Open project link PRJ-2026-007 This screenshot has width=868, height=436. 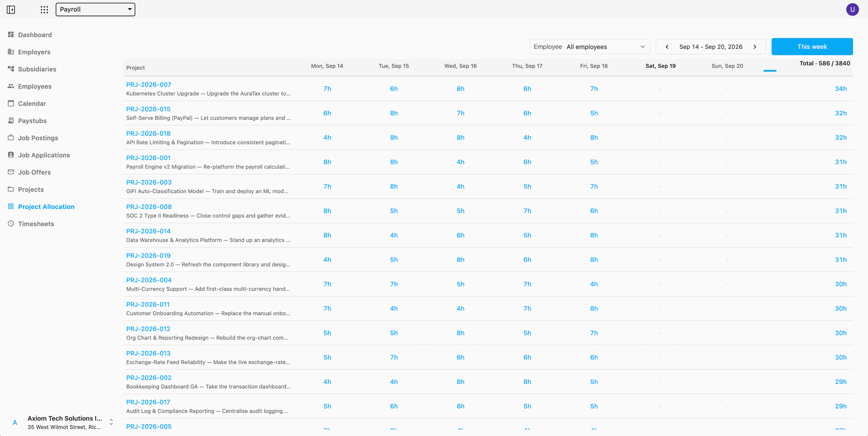149,85
